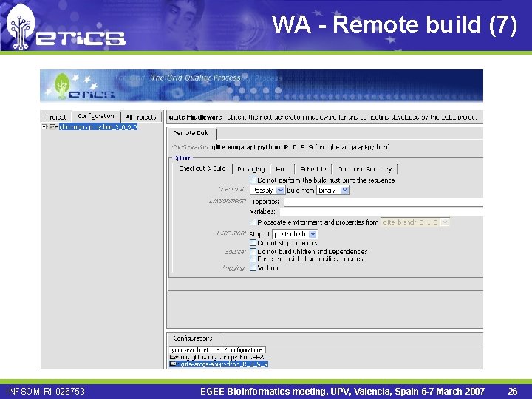
Task: Toggle the second Source checkbox below Children and Dependencies
Action: tap(253, 259)
